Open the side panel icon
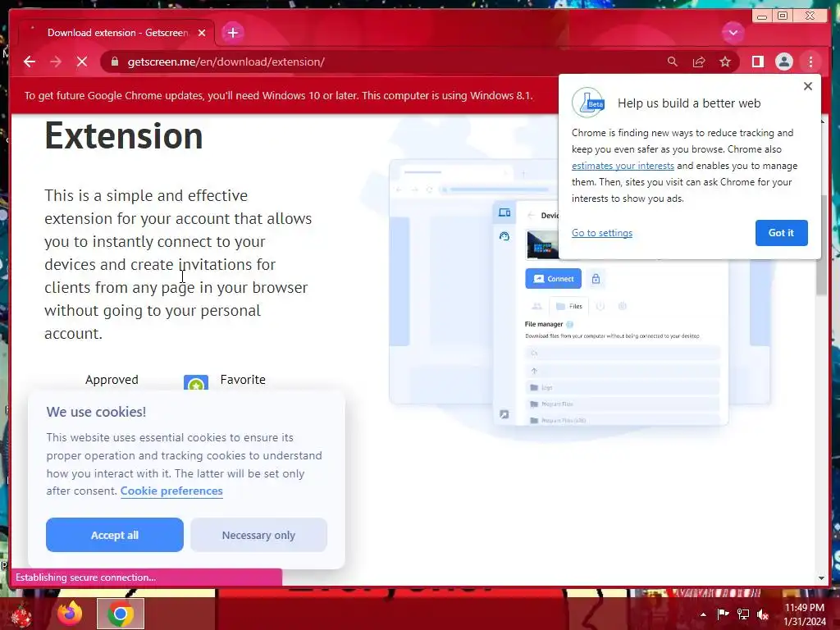The width and height of the screenshot is (840, 630). (x=757, y=62)
